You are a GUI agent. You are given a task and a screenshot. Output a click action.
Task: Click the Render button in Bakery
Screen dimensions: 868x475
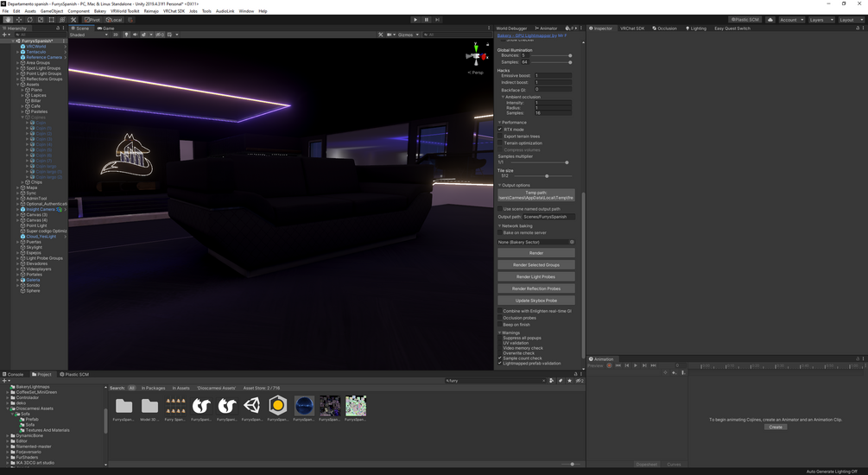pyautogui.click(x=535, y=253)
